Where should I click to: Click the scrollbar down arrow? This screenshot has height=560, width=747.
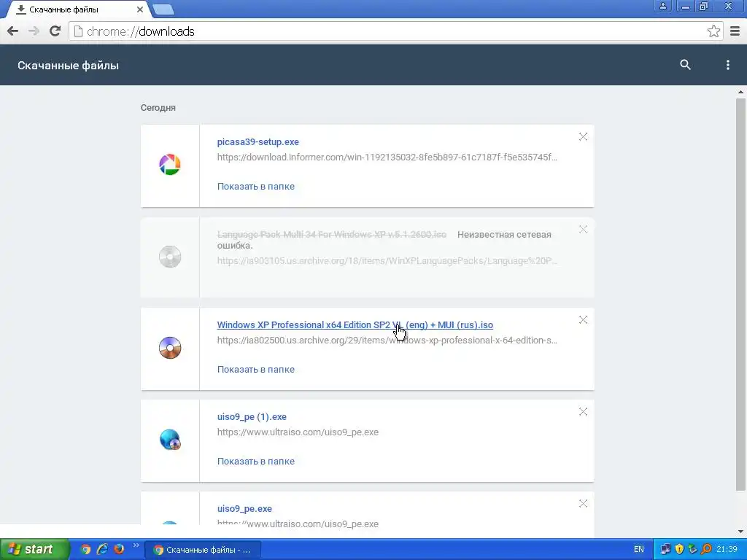[x=740, y=531]
